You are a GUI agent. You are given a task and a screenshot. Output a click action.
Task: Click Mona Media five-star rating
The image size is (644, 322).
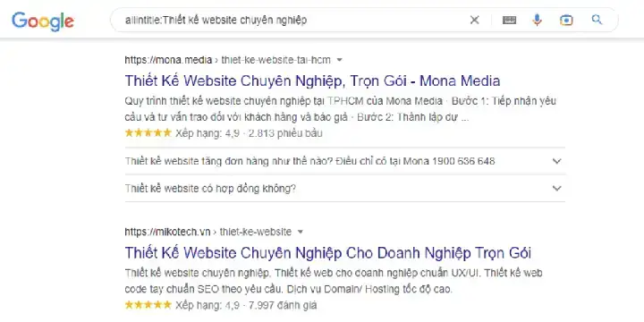tap(148, 132)
